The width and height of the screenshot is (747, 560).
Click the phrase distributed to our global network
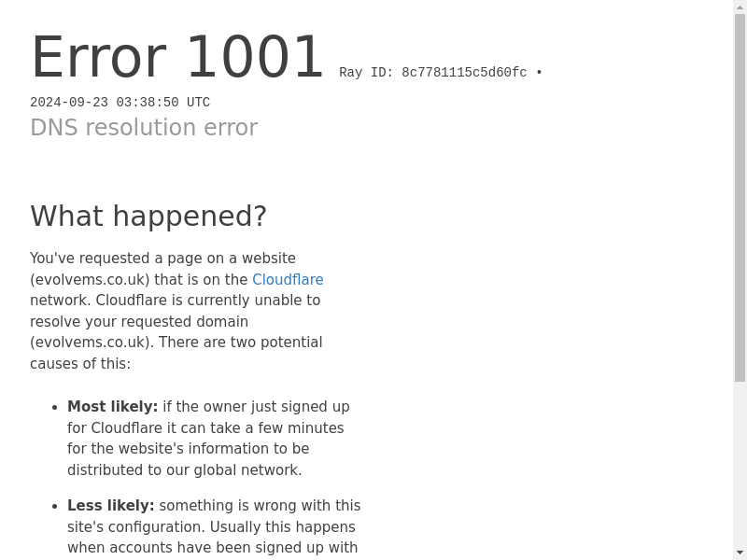coord(184,470)
